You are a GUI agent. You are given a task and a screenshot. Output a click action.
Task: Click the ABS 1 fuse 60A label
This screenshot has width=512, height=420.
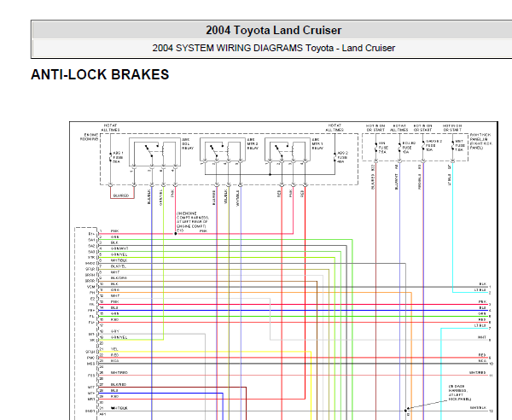tap(118, 157)
